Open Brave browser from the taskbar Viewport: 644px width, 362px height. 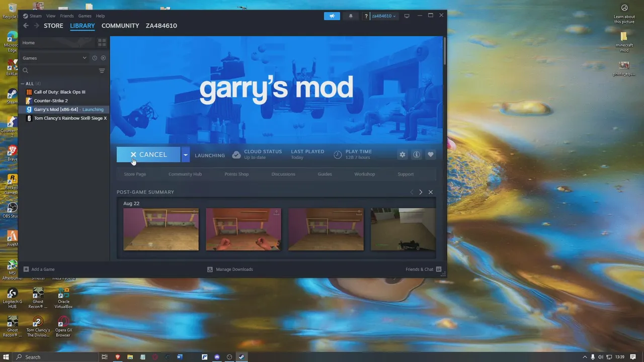118,357
